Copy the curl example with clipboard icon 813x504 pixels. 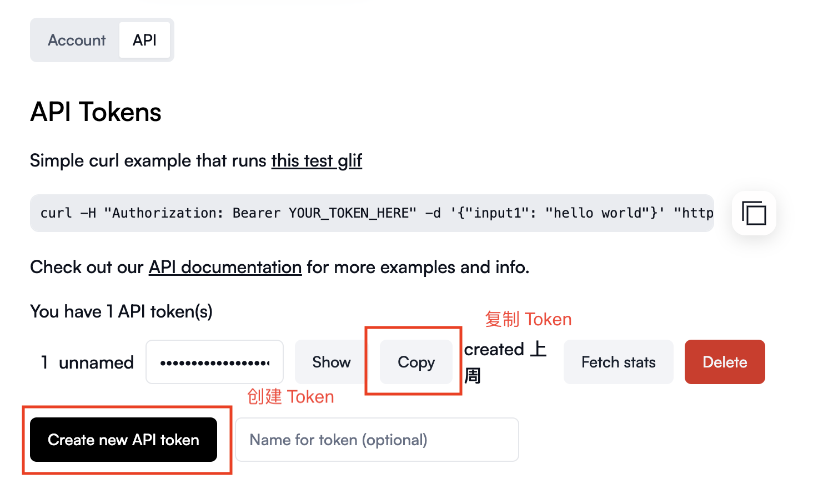tap(754, 213)
